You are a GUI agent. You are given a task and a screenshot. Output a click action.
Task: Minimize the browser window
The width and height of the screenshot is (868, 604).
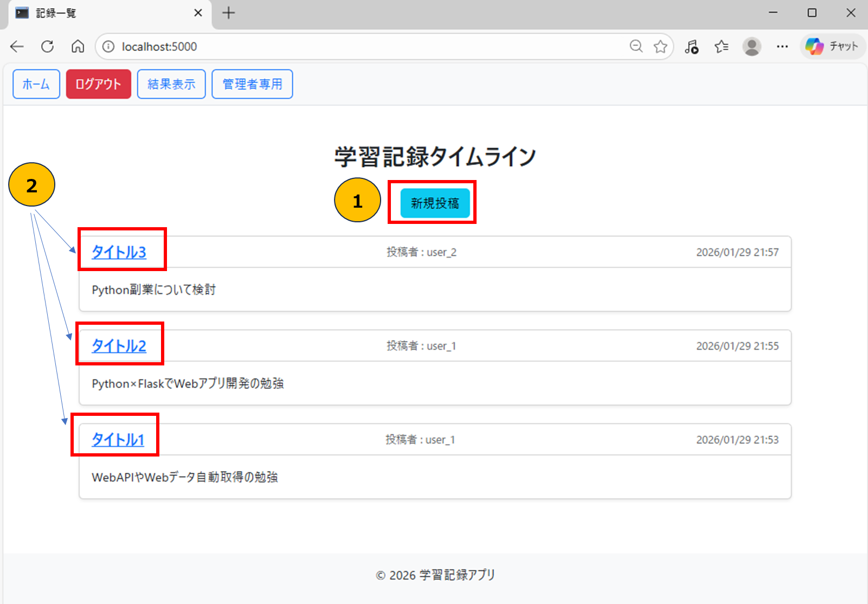pyautogui.click(x=773, y=13)
